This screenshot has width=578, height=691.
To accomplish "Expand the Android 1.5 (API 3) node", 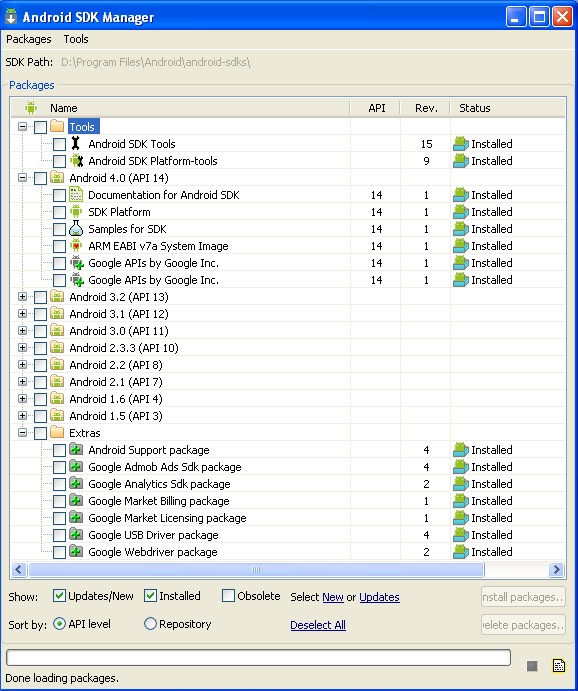I will 22,416.
